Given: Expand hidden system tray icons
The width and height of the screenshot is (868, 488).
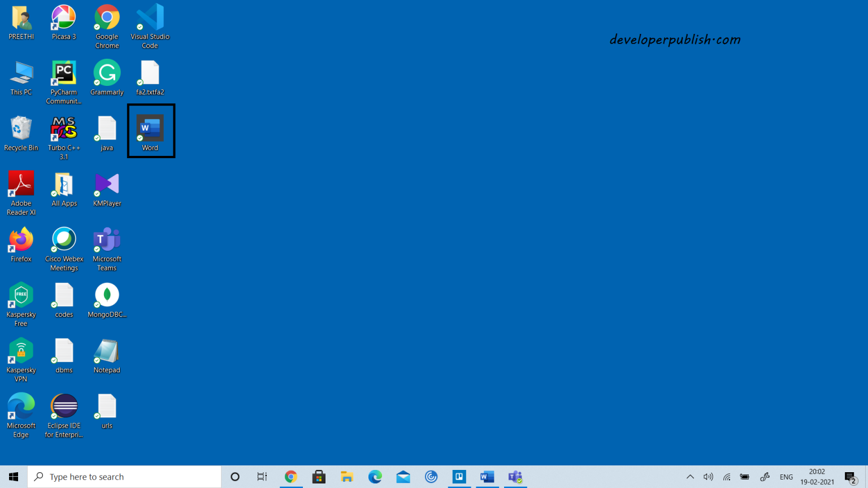Looking at the screenshot, I should (690, 477).
